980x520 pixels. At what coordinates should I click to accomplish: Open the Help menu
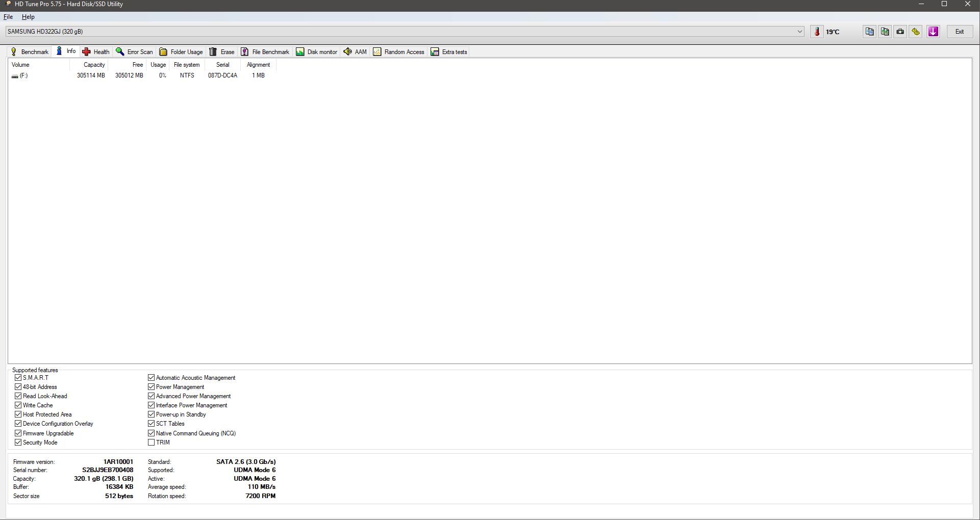pos(28,17)
